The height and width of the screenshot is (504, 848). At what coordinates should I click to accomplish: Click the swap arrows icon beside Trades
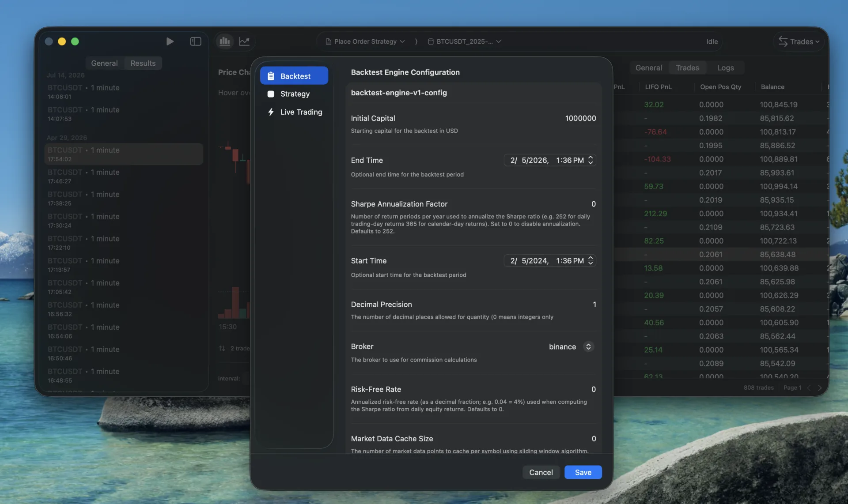point(783,41)
